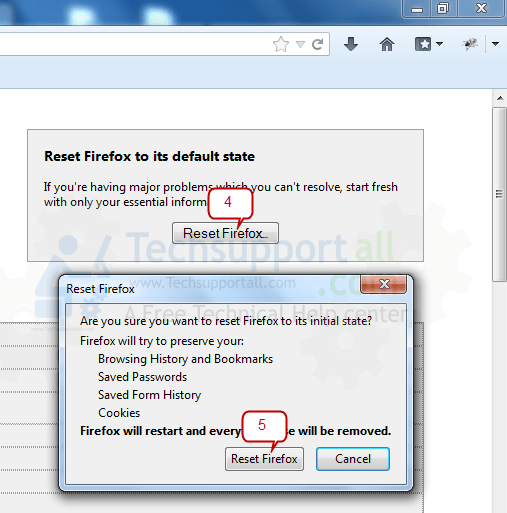Confirm Reset Firefox in the dialog

point(264,459)
